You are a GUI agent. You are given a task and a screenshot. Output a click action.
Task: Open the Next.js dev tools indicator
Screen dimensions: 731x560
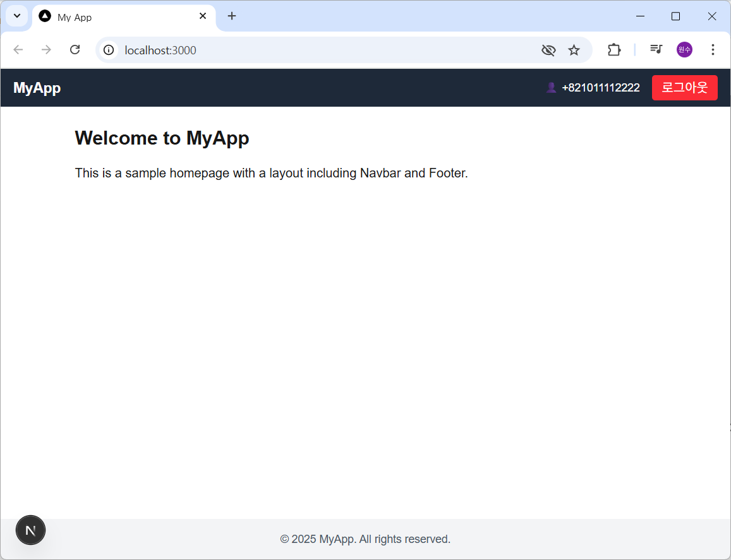click(x=30, y=530)
